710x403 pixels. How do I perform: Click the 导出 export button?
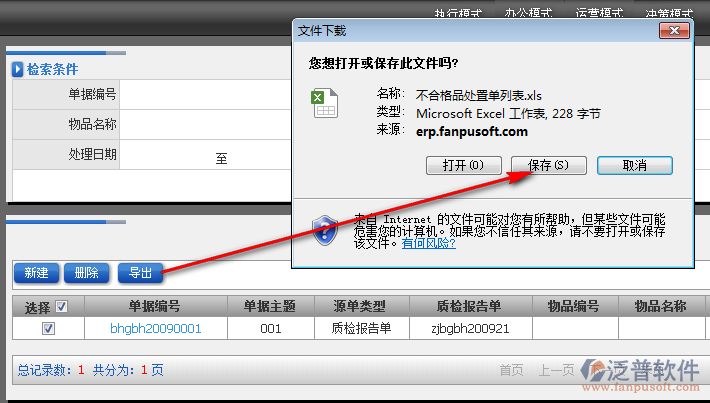pos(141,272)
